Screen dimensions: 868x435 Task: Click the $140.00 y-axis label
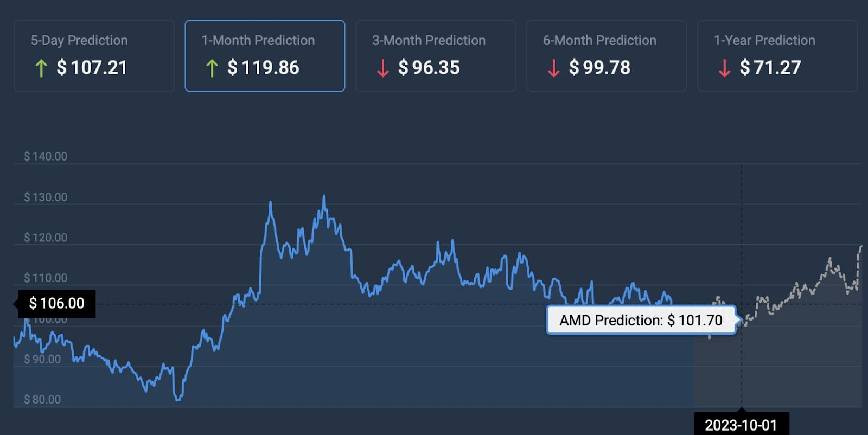coord(46,156)
